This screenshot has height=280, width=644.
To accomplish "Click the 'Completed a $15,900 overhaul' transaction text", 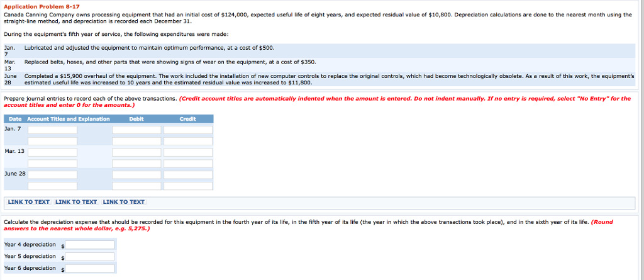I will (x=330, y=79).
